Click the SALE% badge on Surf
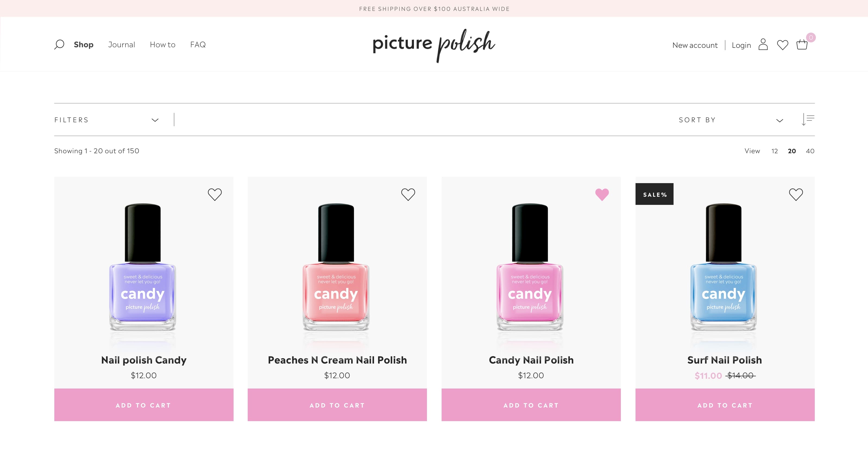Viewport: 868px width, 457px height. coord(654,194)
